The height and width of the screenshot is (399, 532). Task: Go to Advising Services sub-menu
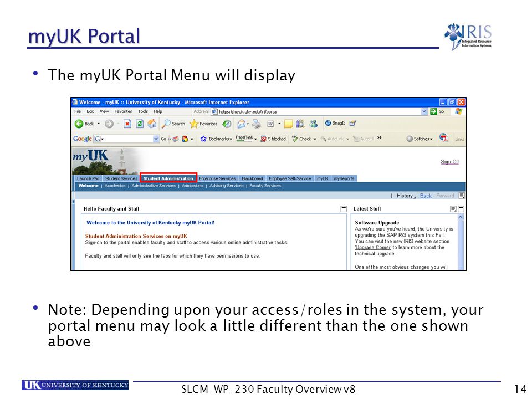[226, 186]
